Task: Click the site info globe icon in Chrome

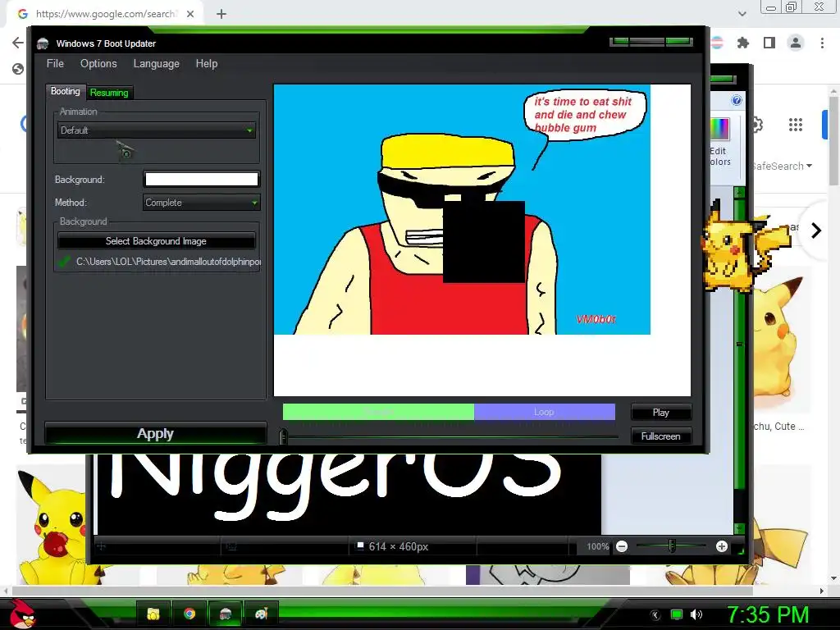Action: pyautogui.click(x=18, y=69)
